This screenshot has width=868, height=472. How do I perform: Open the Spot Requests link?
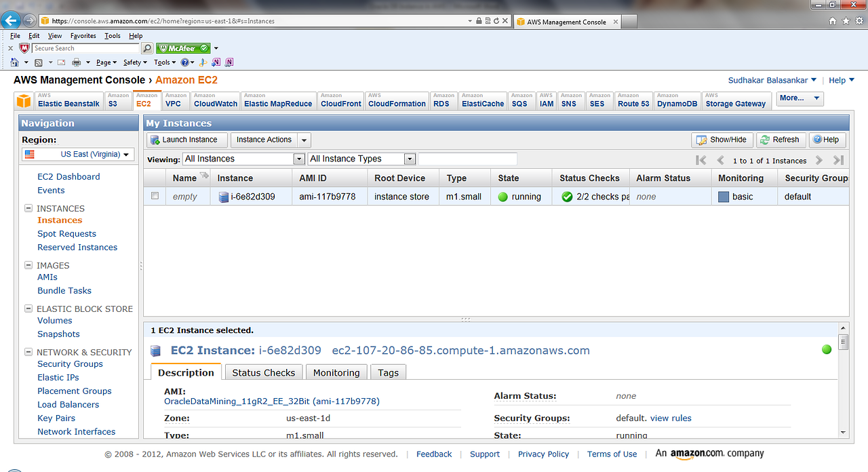tap(66, 233)
